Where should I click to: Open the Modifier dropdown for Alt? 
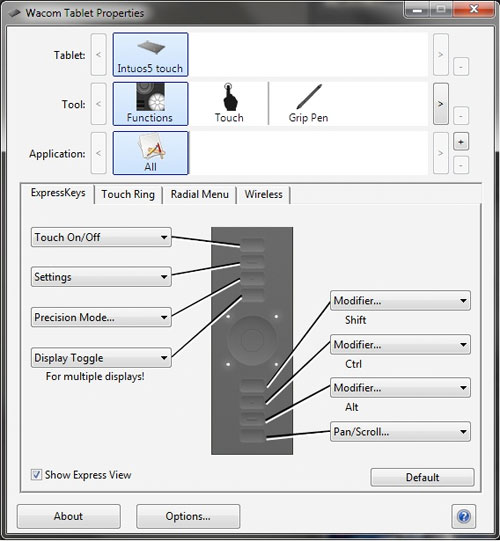click(x=400, y=388)
